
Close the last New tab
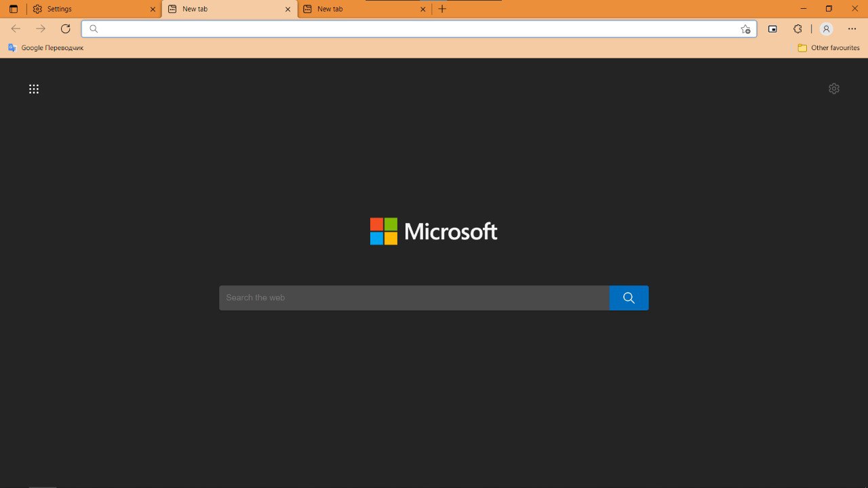point(423,9)
